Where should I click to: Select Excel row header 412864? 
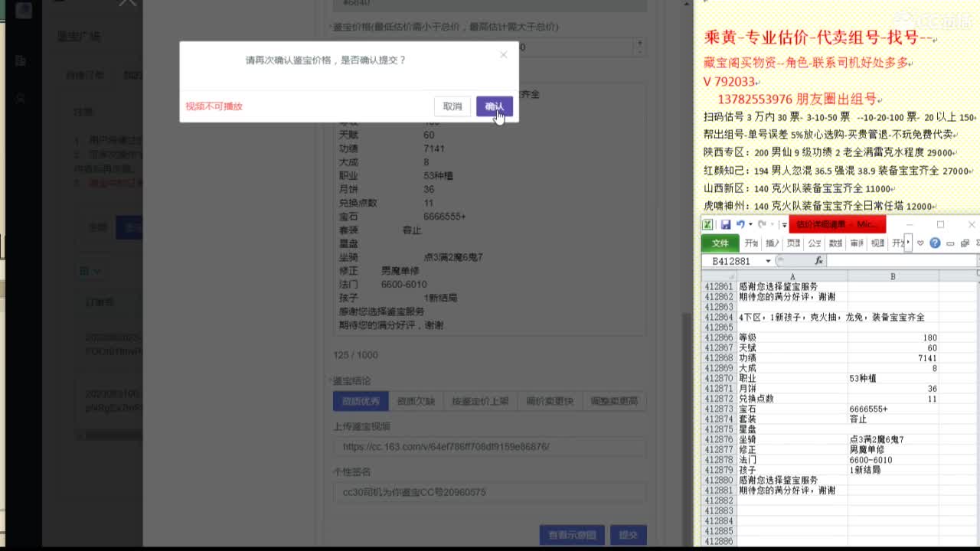pyautogui.click(x=719, y=317)
